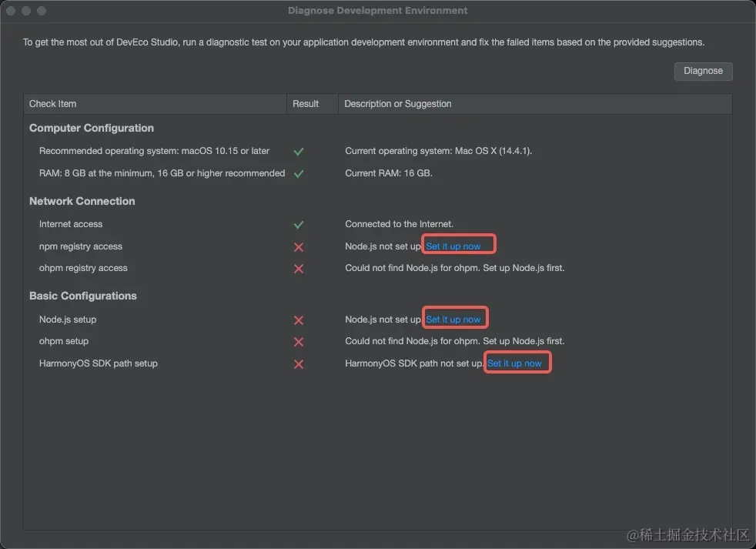
Task: Open 'Set it up now' for npm registry
Action: click(x=453, y=246)
